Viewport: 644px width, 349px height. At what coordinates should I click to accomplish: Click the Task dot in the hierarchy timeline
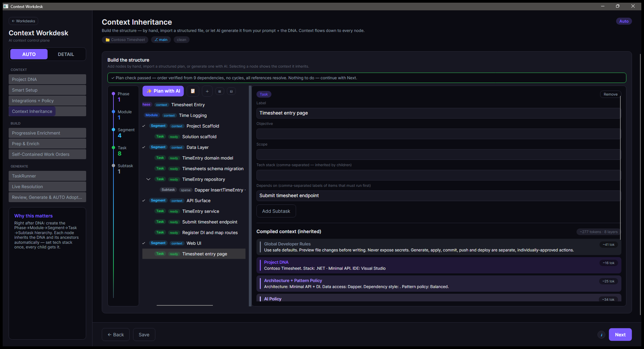pos(113,148)
